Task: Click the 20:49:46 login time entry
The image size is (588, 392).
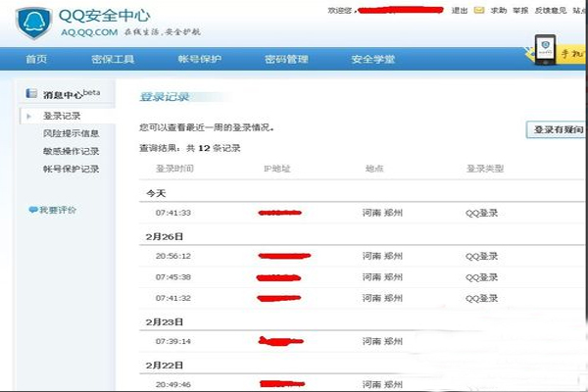Action: click(x=173, y=384)
